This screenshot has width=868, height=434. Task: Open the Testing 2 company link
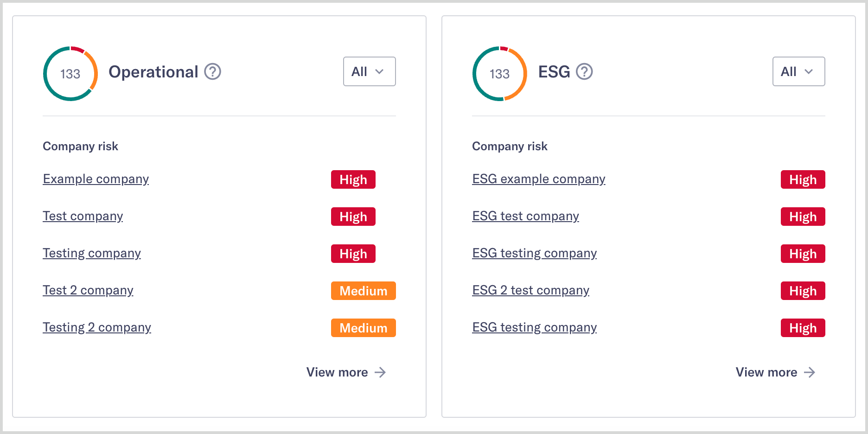(97, 327)
